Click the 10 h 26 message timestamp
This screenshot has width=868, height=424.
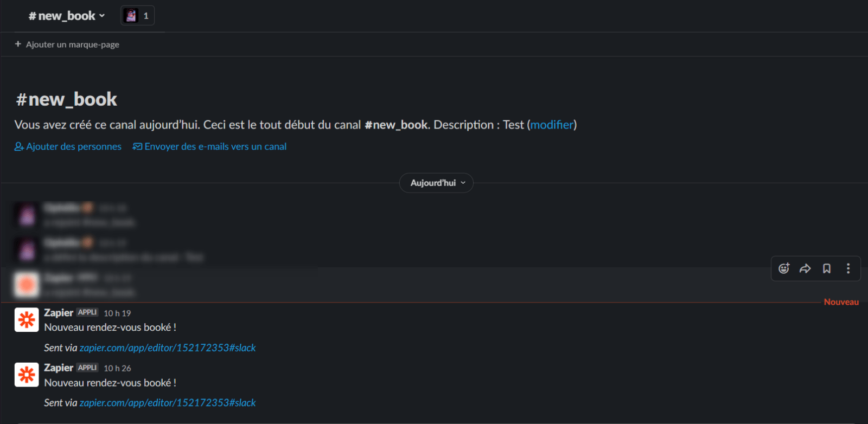tap(117, 368)
